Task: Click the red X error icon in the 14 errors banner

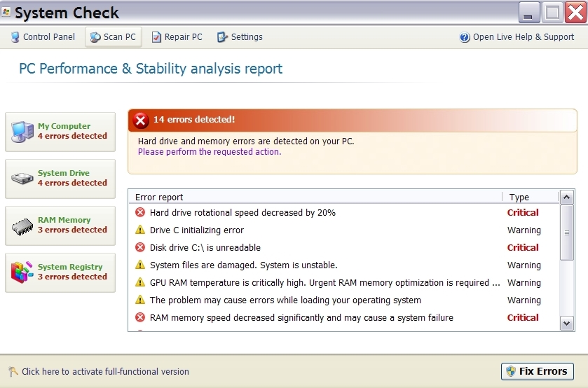Action: coord(141,120)
